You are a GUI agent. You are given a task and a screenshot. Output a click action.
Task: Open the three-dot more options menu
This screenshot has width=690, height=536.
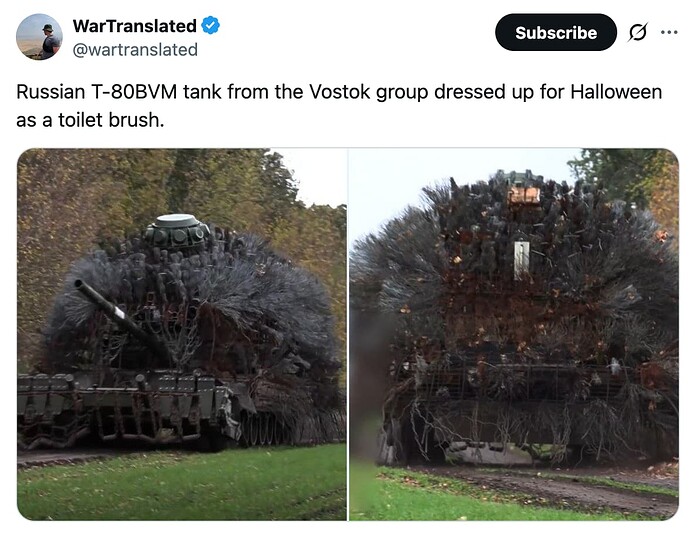tap(669, 32)
